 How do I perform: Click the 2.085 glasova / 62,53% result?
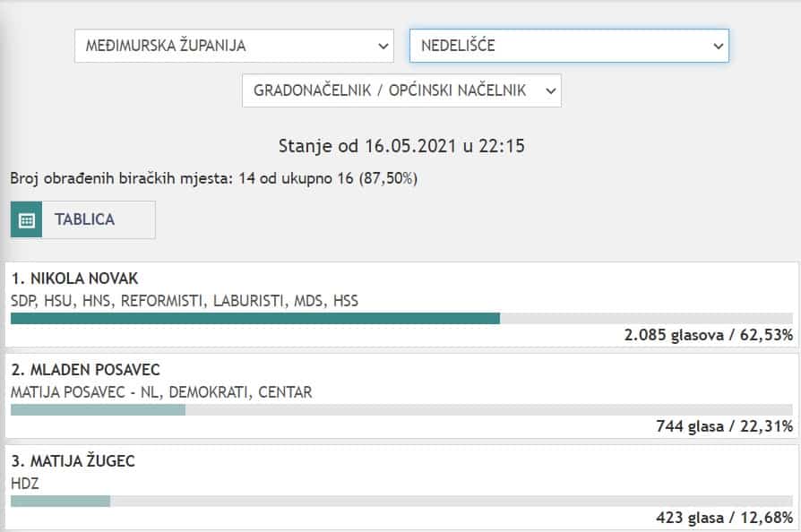(708, 335)
